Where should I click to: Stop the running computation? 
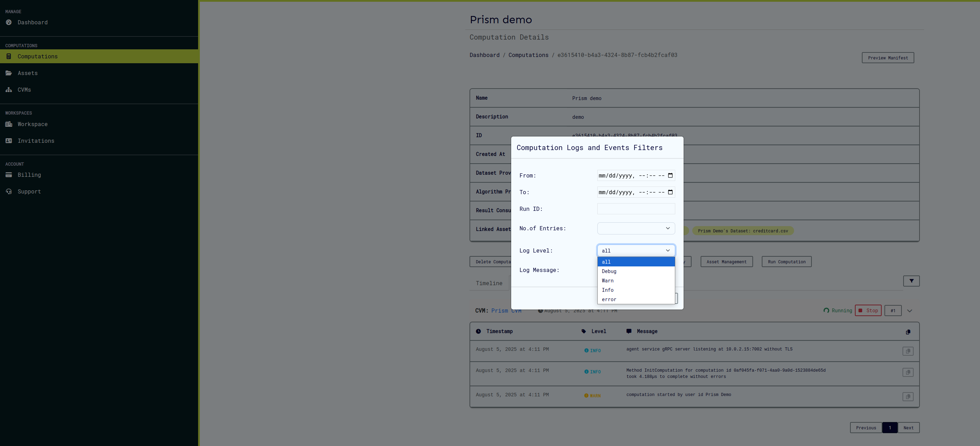pyautogui.click(x=868, y=311)
